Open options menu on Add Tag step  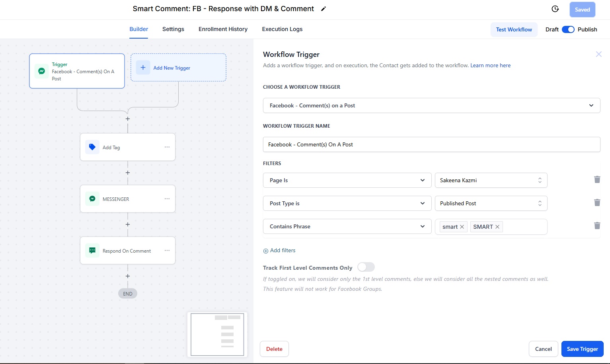click(167, 147)
